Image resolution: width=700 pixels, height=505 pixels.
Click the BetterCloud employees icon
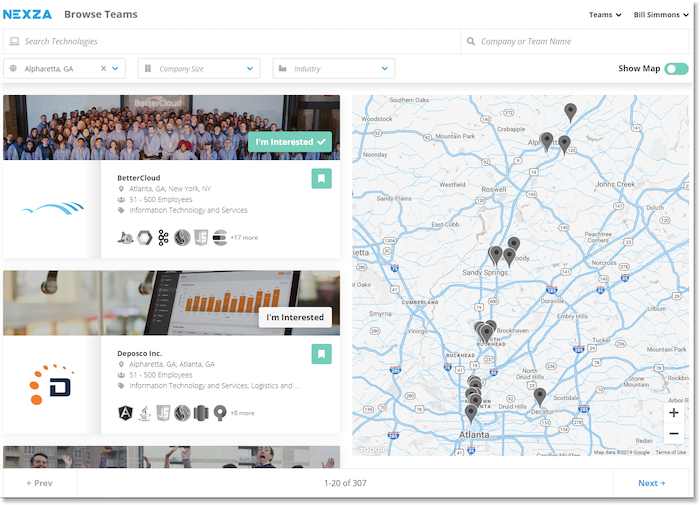click(x=121, y=200)
